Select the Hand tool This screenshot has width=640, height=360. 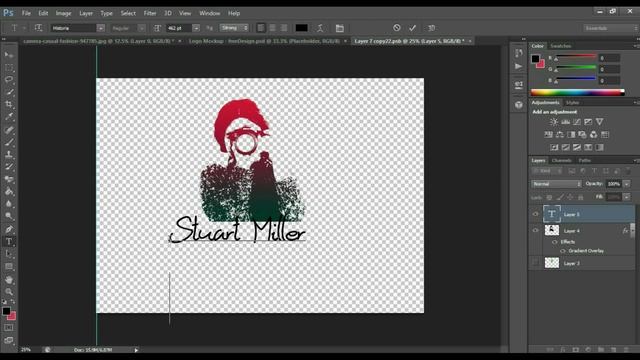[x=9, y=280]
